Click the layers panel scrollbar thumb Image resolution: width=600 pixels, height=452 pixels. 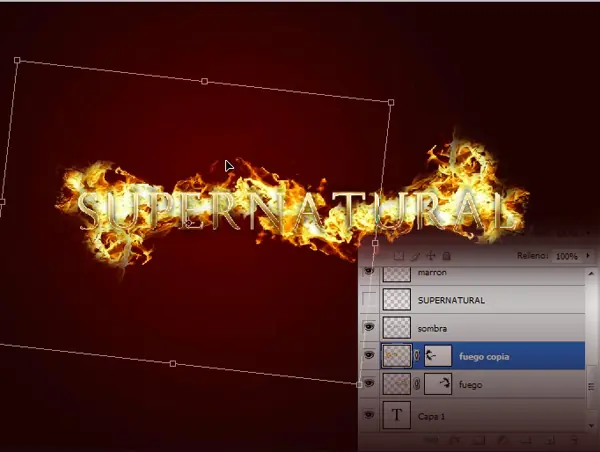592,387
